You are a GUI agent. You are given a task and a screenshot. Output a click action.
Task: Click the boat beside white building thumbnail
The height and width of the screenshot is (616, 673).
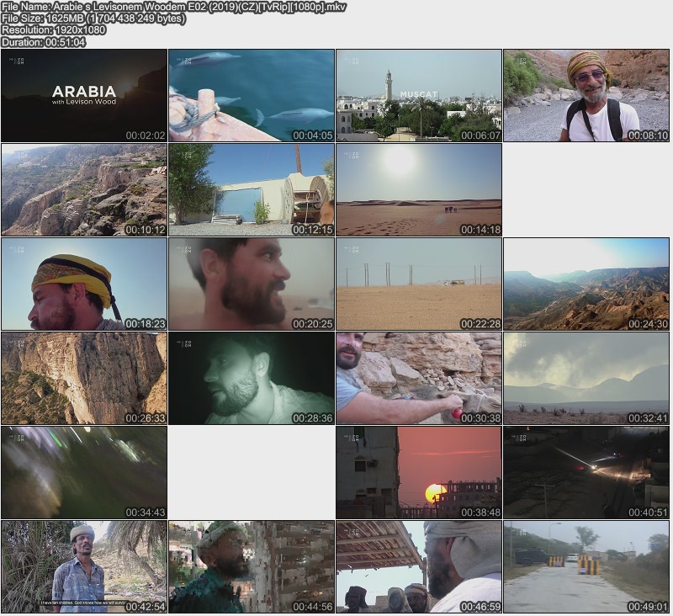point(252,189)
